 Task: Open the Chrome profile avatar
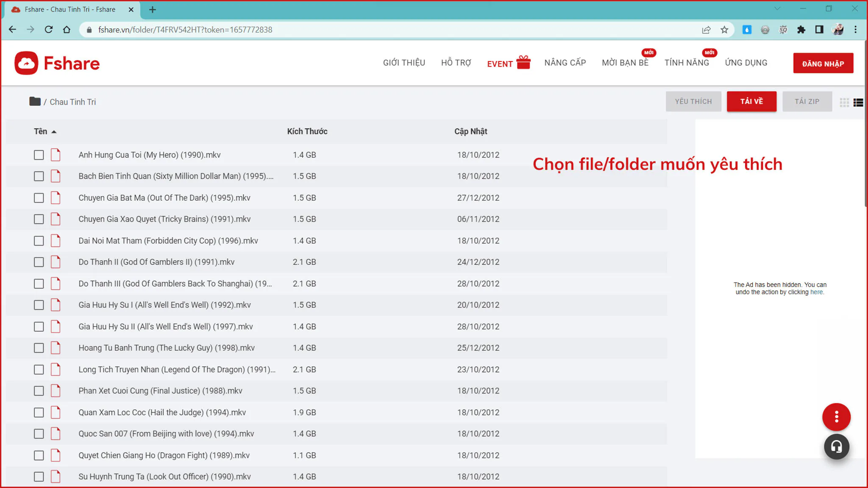pyautogui.click(x=837, y=30)
